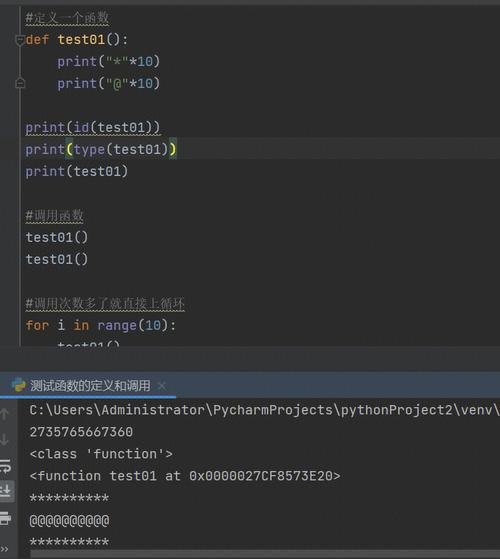
Task: Click the def test01(): line
Action: click(77, 40)
